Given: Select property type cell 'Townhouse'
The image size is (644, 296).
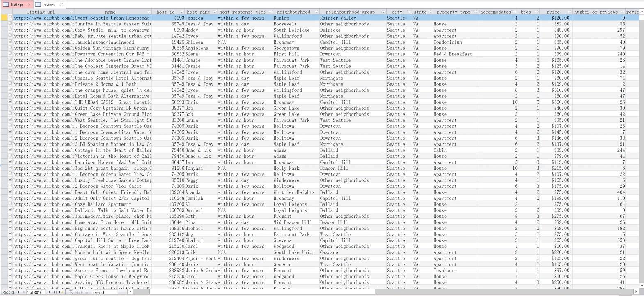Looking at the screenshot, I should (x=456, y=271).
